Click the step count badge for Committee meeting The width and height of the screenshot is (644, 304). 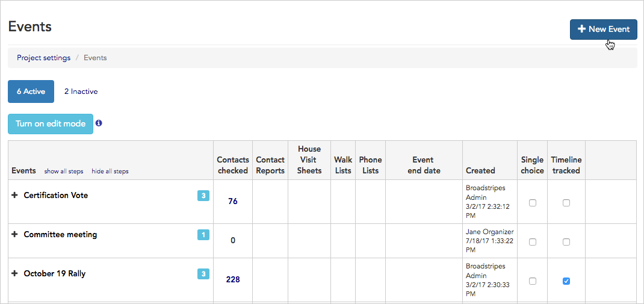(x=203, y=235)
